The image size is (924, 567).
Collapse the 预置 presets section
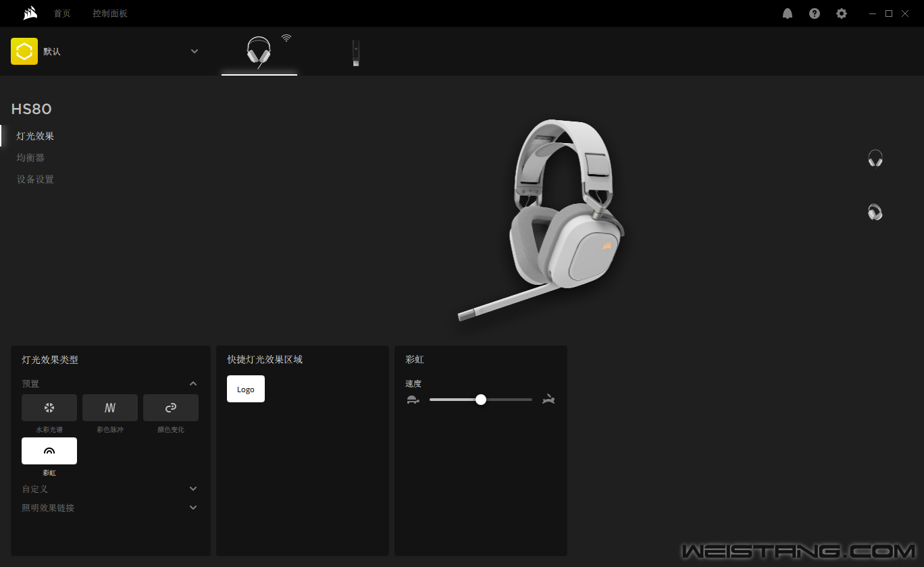pos(193,383)
